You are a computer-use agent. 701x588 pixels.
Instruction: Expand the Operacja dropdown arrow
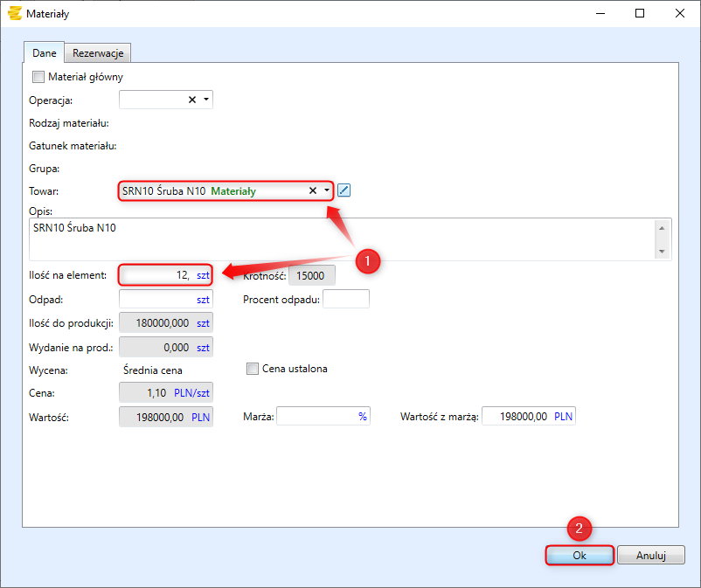click(206, 100)
